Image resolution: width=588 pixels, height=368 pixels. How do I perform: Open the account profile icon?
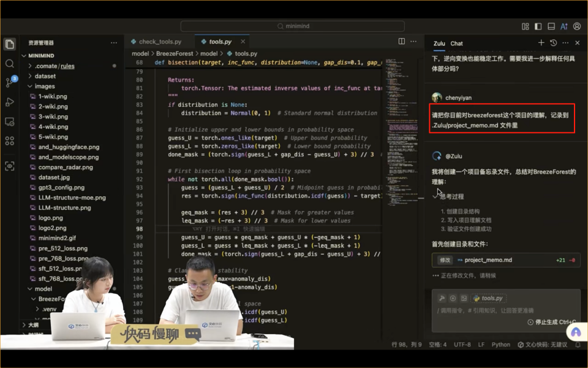click(x=577, y=26)
